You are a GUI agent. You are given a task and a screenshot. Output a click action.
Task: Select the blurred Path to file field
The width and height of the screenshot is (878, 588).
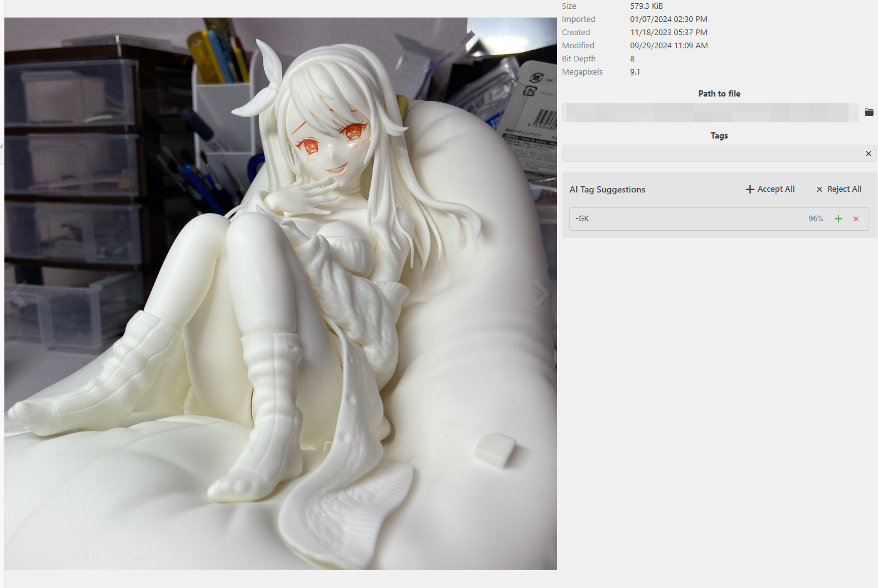coord(710,112)
